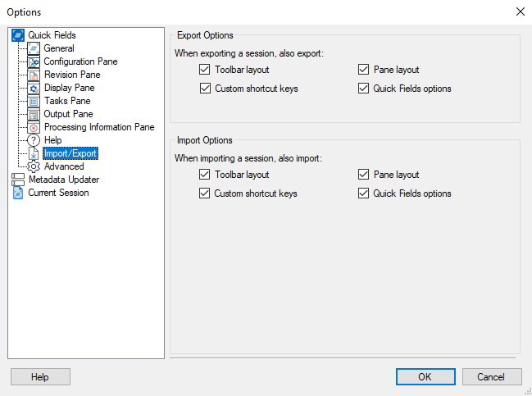Select the Quick Fields tree node

tap(52, 35)
